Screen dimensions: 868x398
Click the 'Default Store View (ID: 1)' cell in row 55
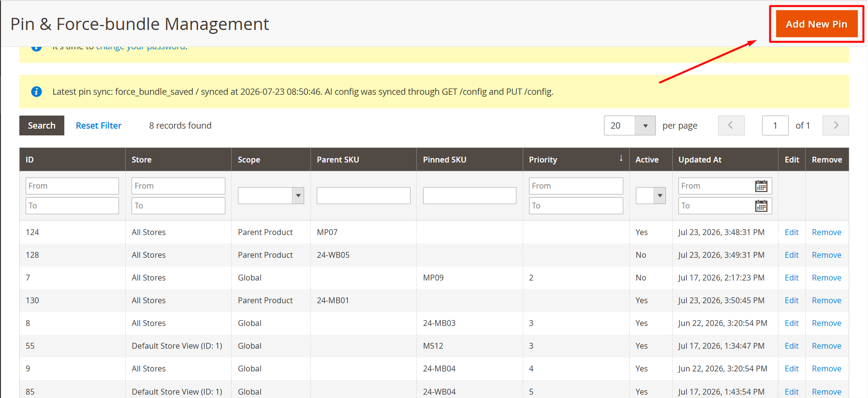coord(178,346)
